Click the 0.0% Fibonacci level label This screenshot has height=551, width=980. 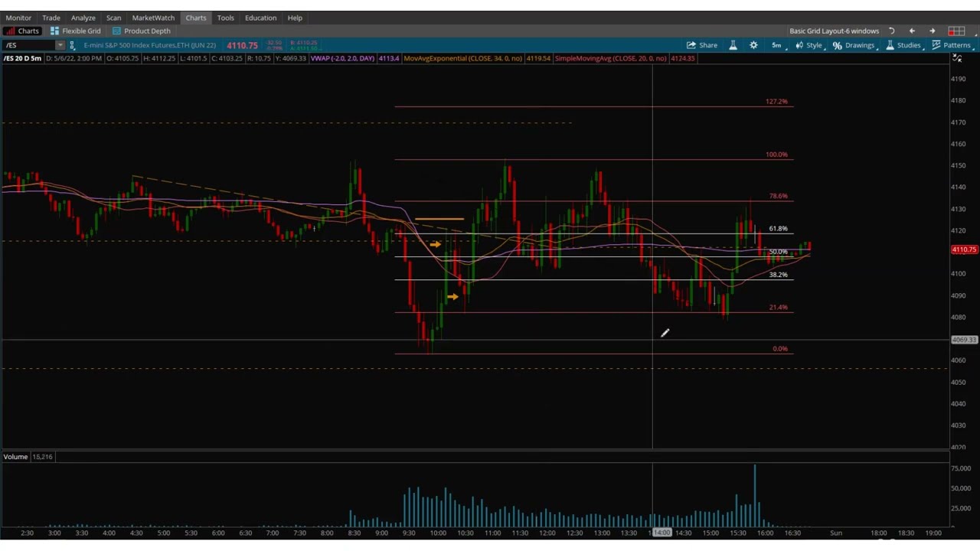click(779, 348)
